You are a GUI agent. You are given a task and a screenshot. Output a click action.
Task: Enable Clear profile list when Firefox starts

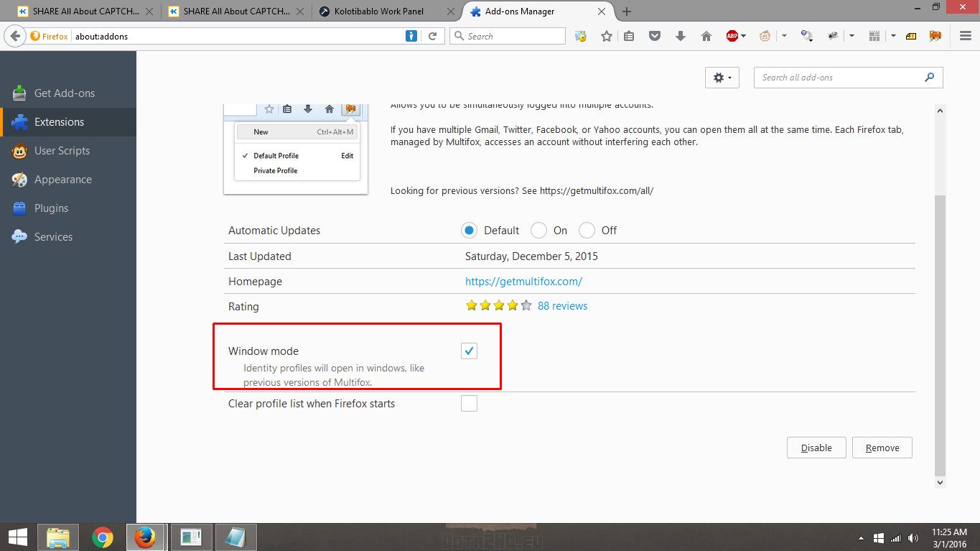point(469,403)
